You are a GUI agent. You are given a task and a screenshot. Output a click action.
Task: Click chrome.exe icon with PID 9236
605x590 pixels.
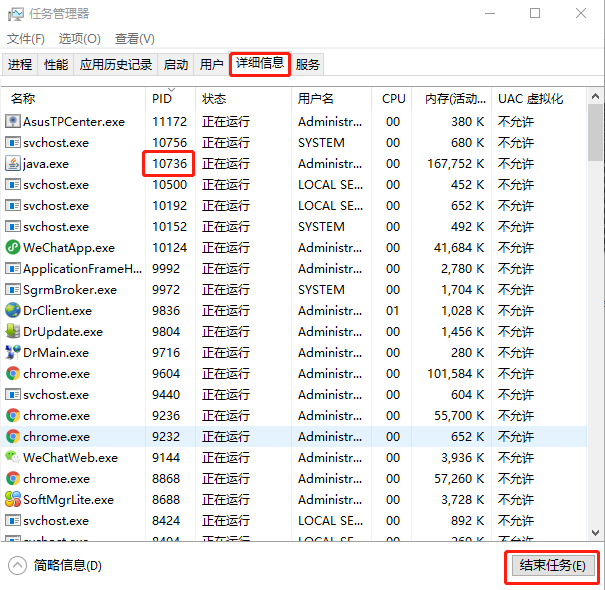[12, 416]
